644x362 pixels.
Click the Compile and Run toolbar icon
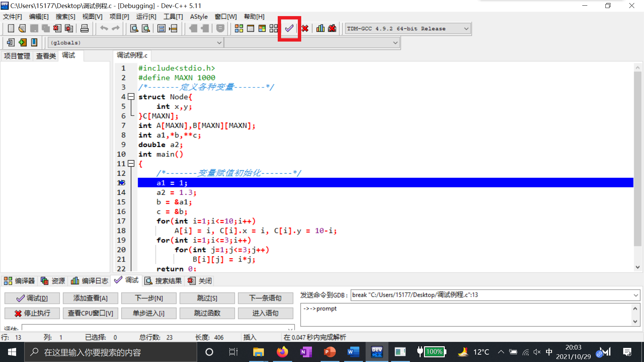[x=262, y=28]
